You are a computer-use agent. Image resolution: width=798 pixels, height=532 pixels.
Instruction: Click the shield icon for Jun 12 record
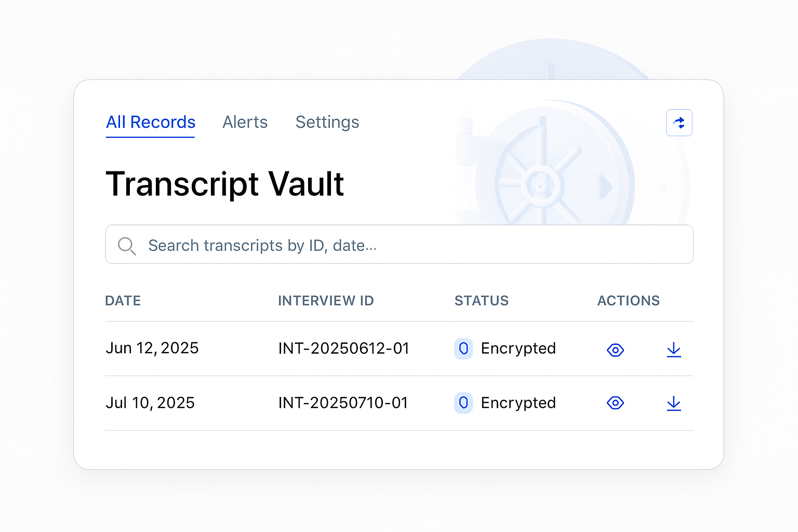point(463,349)
